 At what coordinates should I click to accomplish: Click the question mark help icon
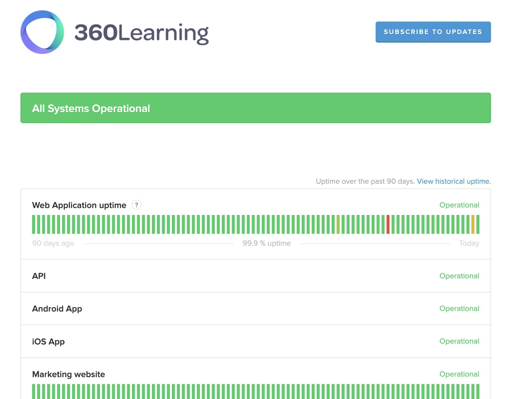136,205
